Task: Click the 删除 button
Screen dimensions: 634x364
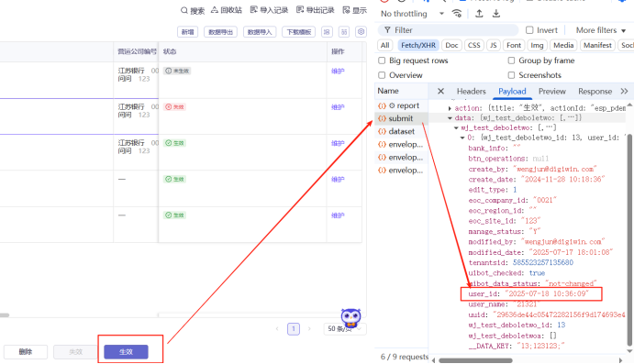Action: pyautogui.click(x=26, y=352)
